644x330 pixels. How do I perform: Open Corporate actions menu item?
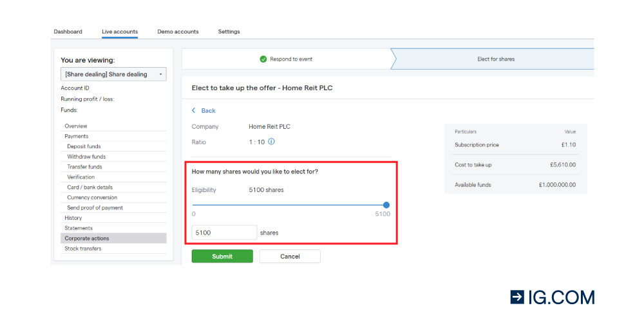pos(113,238)
